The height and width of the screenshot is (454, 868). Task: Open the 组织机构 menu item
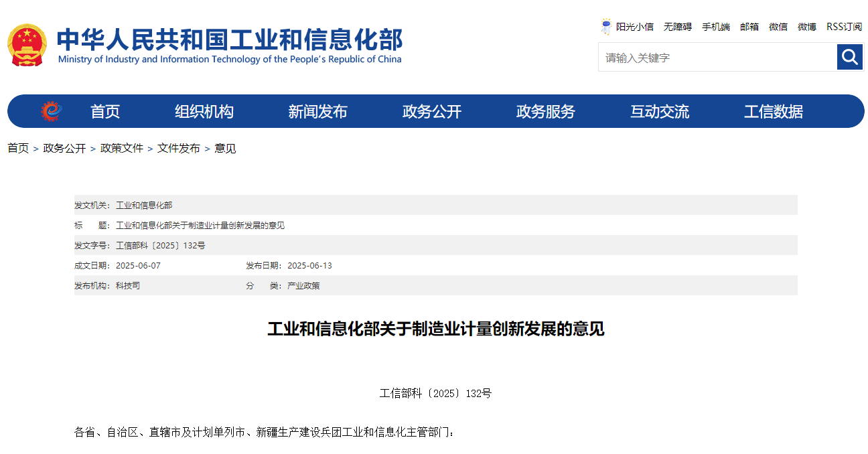point(204,112)
